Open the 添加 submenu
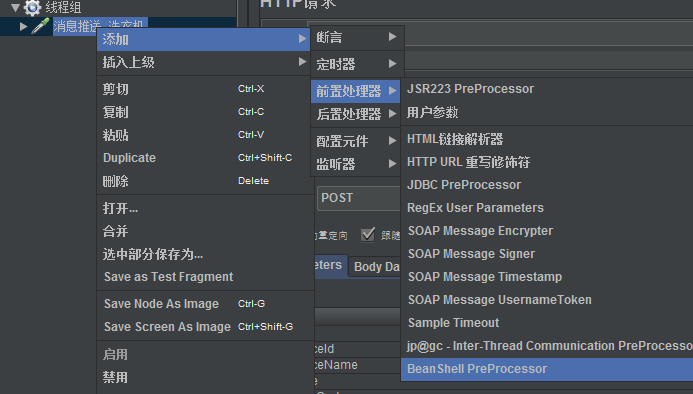Screen dimensions: 693x394 click(x=203, y=39)
